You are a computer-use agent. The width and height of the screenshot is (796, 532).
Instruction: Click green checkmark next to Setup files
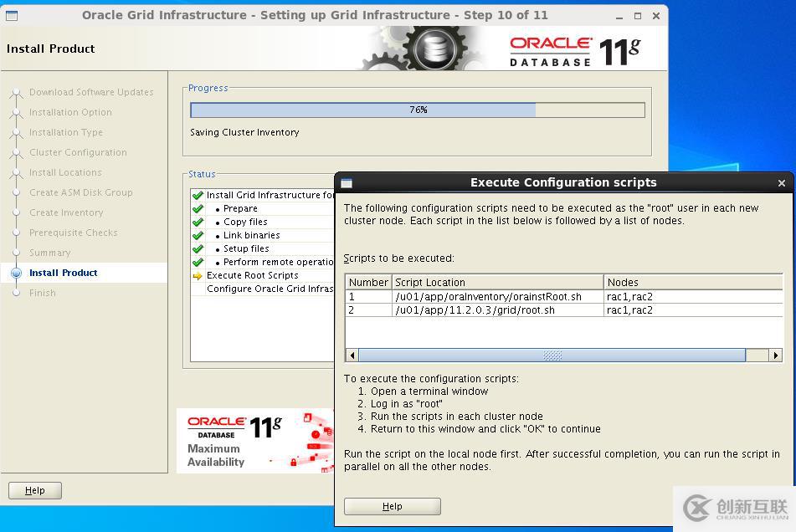198,248
